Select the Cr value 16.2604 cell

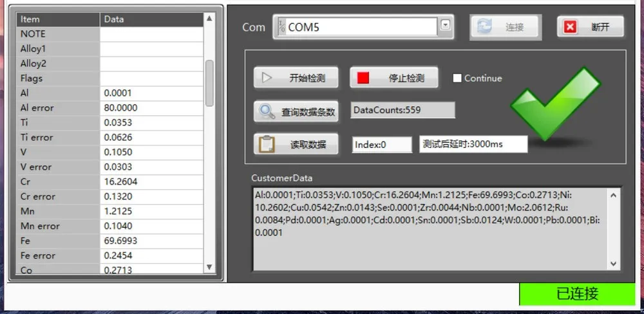coord(151,182)
